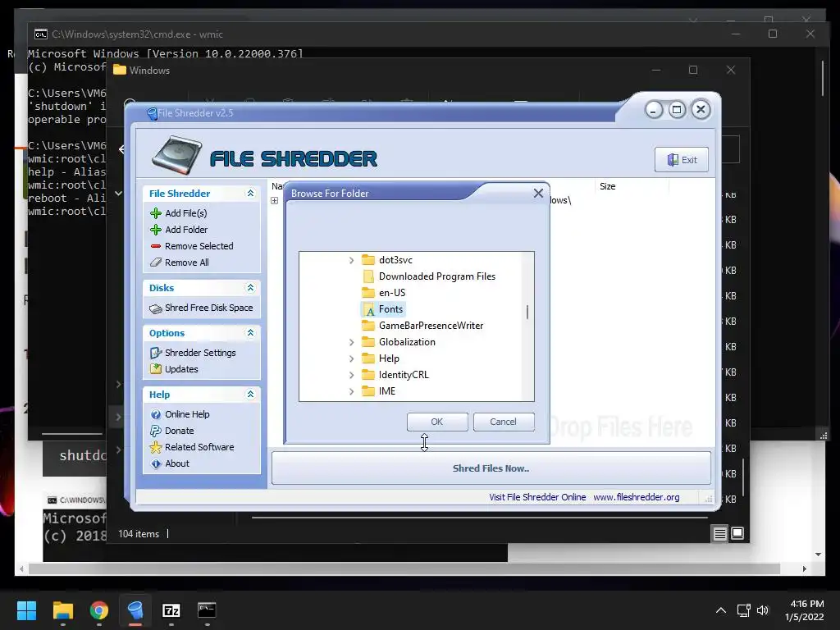Select the IME folder name in tree
Viewport: 840px width, 630px height.
tap(387, 391)
